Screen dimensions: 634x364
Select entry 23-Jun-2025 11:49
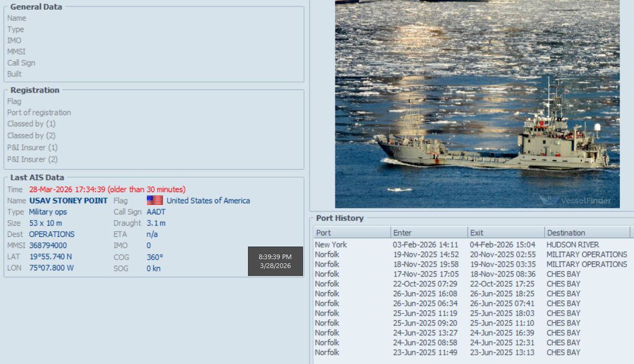pyautogui.click(x=426, y=352)
